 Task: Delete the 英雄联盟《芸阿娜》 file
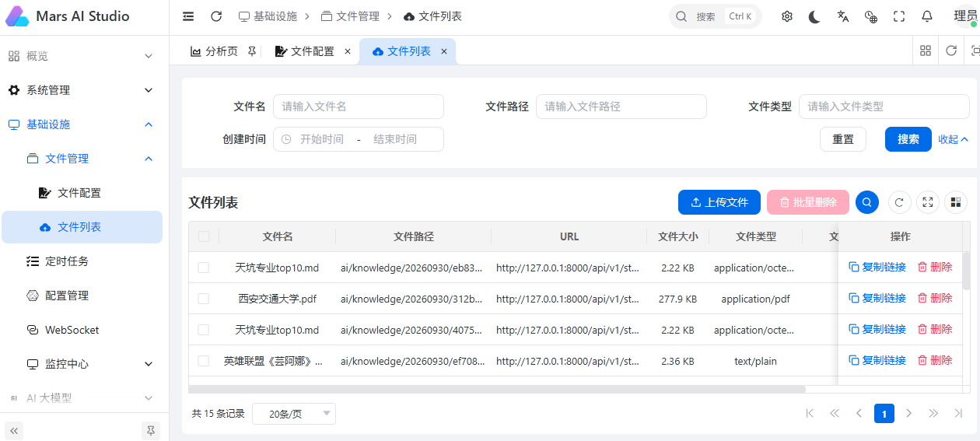click(935, 360)
